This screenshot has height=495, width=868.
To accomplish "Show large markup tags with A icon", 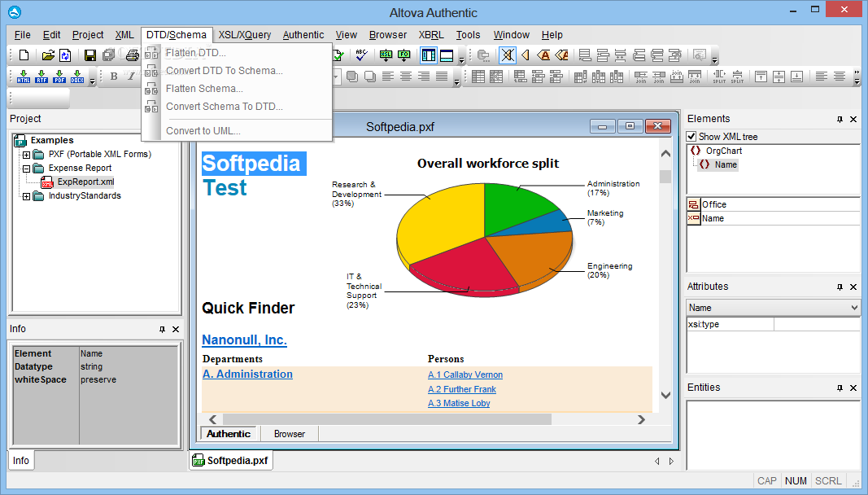I will 543,55.
